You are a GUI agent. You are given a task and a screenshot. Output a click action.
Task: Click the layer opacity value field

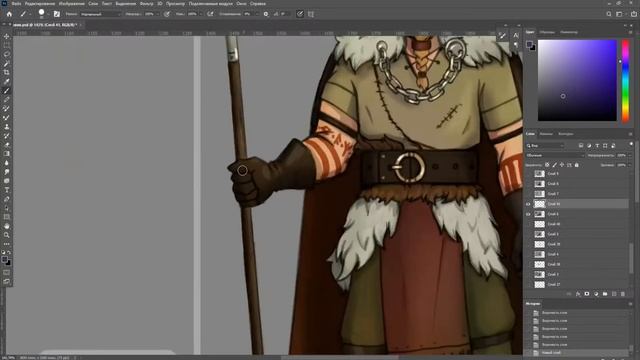tap(622, 156)
